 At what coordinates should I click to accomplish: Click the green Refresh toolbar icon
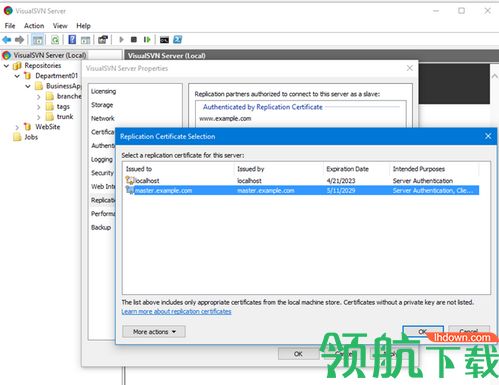pos(55,40)
